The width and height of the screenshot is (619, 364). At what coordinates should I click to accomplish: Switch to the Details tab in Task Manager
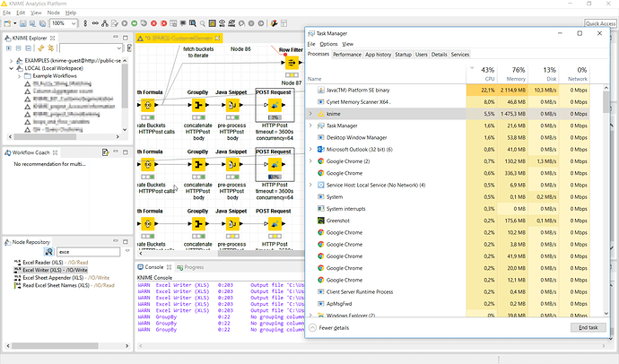(439, 55)
